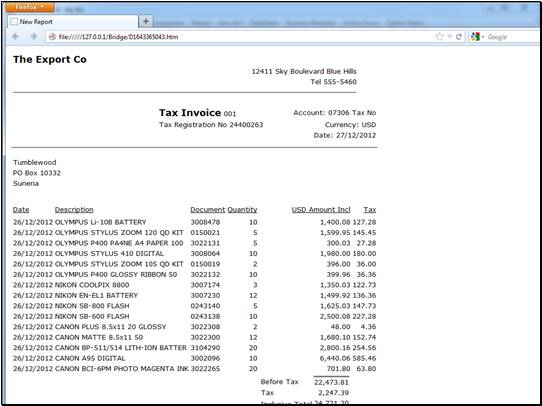Click NIKON SB-800 FLASH description
Image resolution: width=542 pixels, height=406 pixels.
92,306
